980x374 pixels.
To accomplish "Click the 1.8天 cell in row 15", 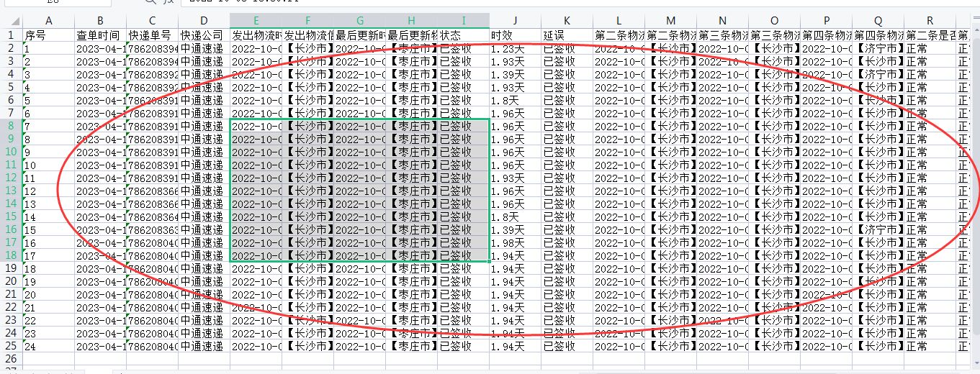I will (x=515, y=216).
